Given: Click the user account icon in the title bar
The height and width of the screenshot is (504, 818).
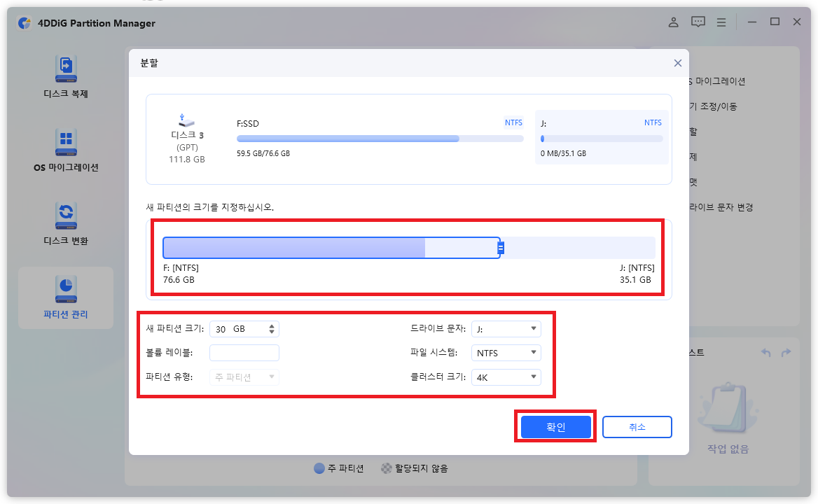Looking at the screenshot, I should (673, 22).
